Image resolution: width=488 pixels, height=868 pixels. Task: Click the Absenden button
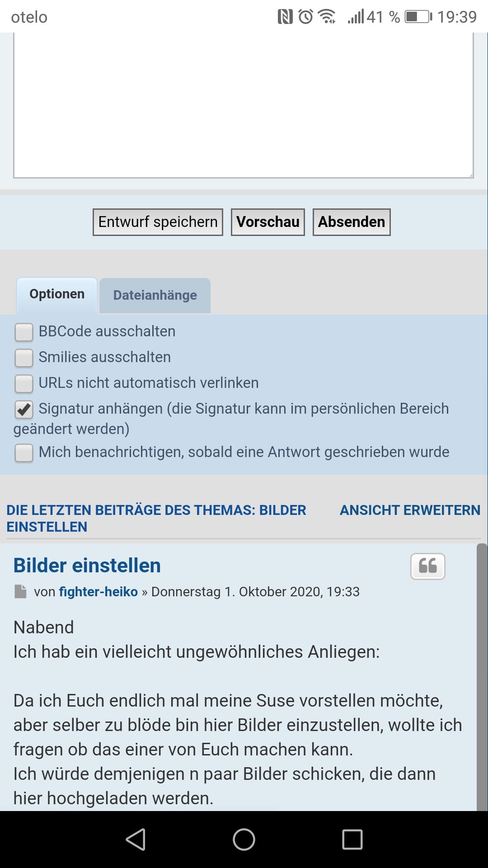click(352, 222)
